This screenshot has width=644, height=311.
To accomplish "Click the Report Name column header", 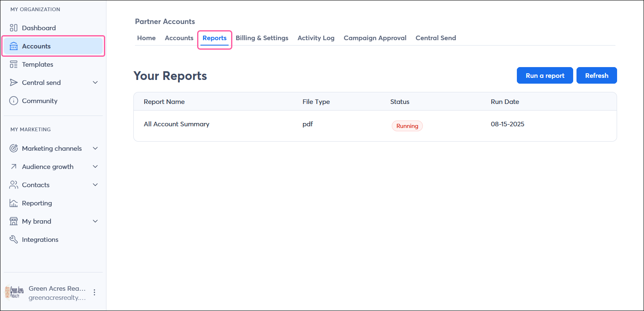I will tap(164, 101).
